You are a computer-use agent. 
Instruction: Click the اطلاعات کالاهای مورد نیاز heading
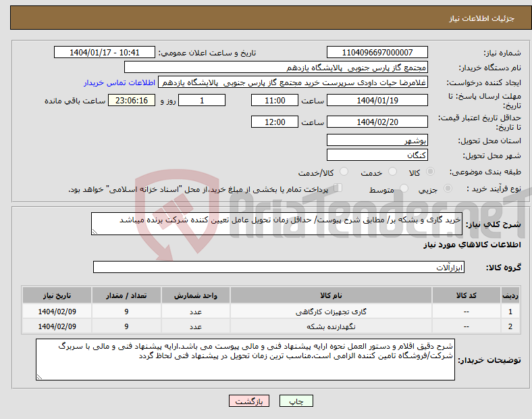472,245
